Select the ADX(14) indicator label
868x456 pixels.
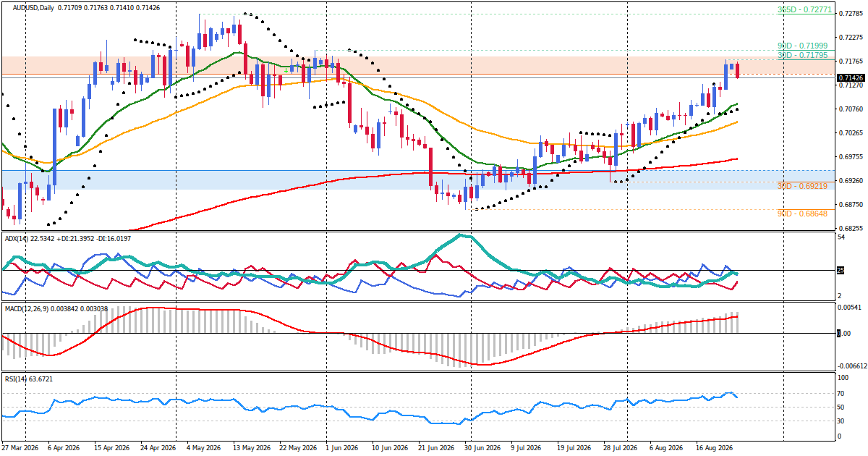(x=17, y=238)
